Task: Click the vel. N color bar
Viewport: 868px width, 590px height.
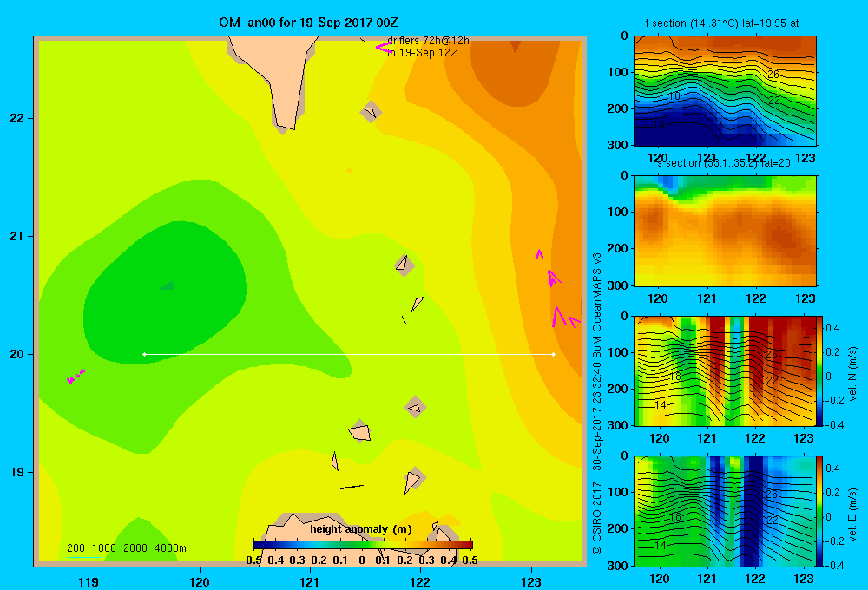Action: (x=820, y=370)
